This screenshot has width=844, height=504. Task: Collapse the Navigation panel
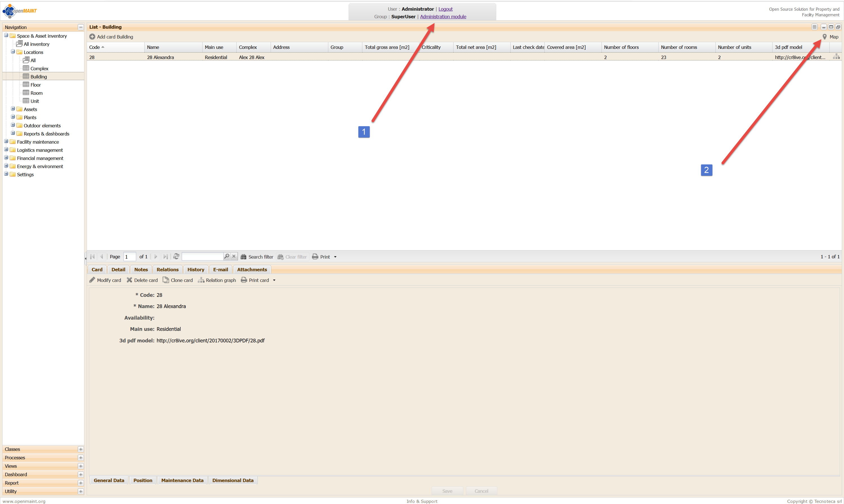(80, 27)
